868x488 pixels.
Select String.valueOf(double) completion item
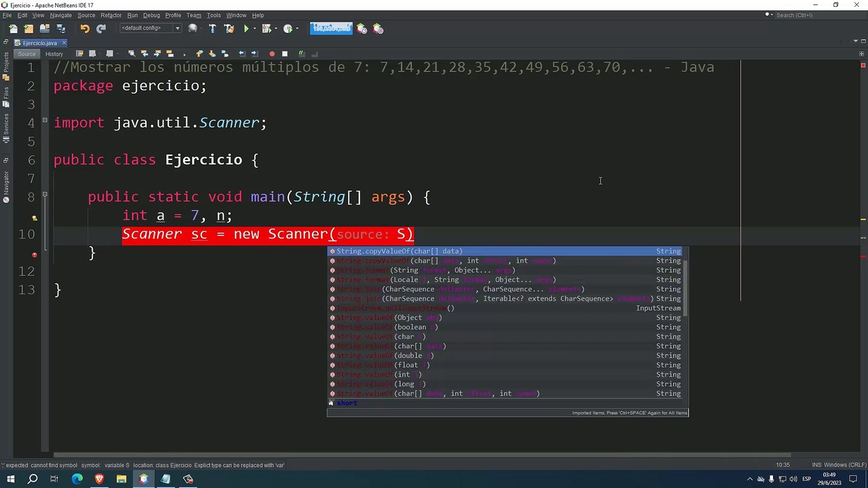point(505,355)
